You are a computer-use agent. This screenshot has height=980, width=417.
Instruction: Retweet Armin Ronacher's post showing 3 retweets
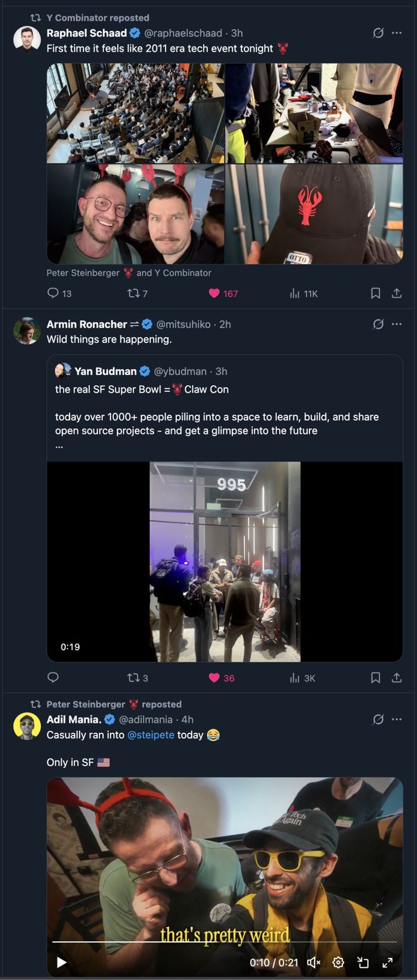(x=134, y=677)
